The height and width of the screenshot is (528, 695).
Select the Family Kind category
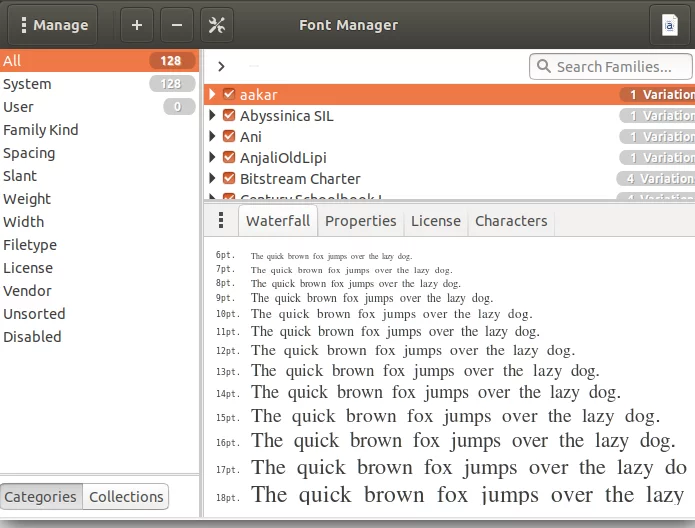point(41,130)
